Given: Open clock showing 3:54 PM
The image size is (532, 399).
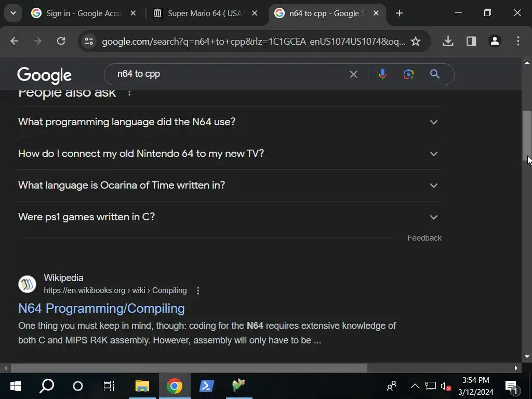Looking at the screenshot, I should 476,386.
